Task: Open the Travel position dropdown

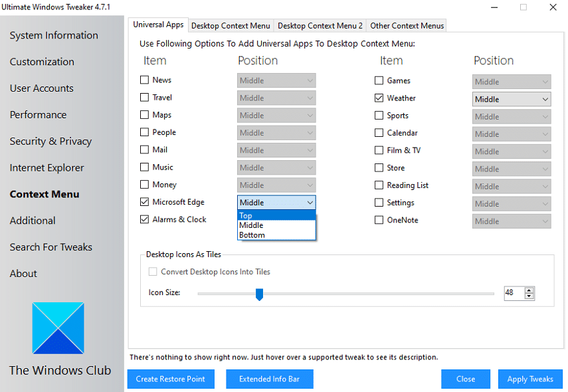Action: (276, 98)
